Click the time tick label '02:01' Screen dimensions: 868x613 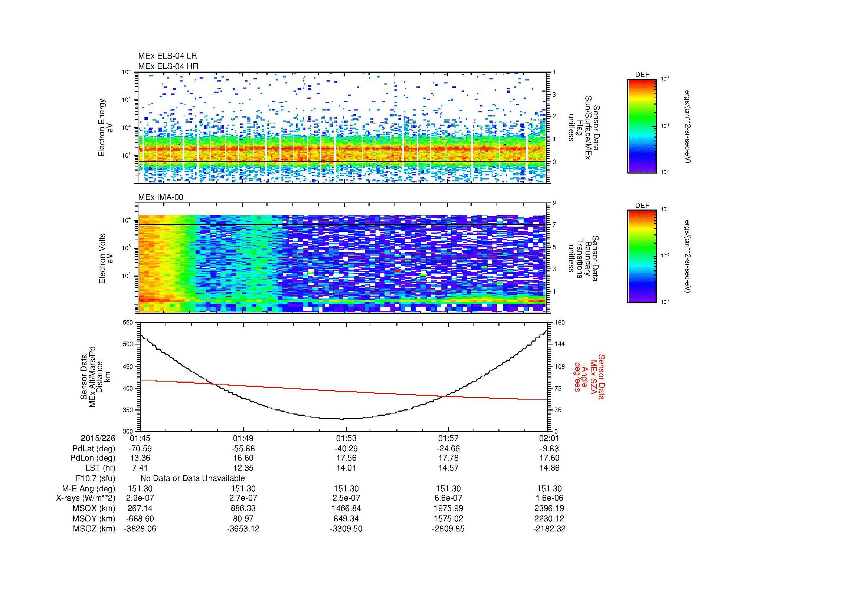coord(548,438)
